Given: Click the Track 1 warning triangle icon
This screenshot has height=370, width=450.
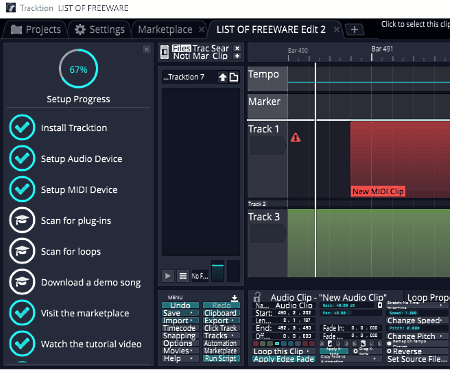Looking at the screenshot, I should 295,138.
